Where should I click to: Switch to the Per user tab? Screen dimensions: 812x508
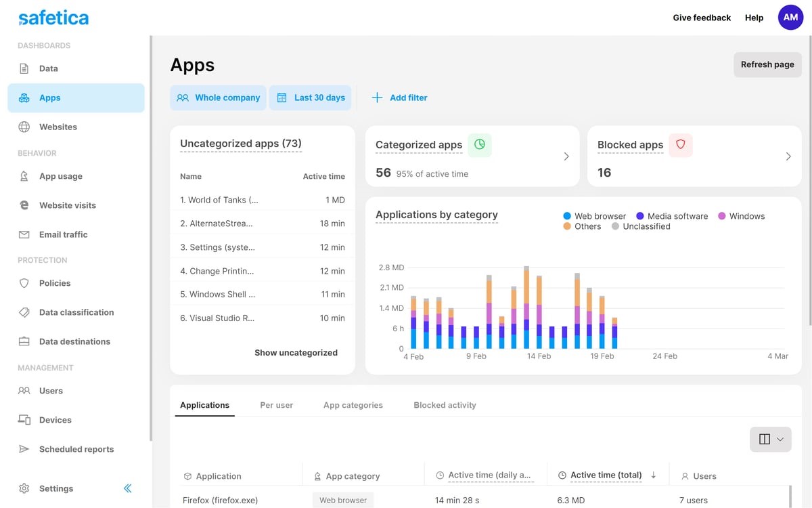[277, 404]
